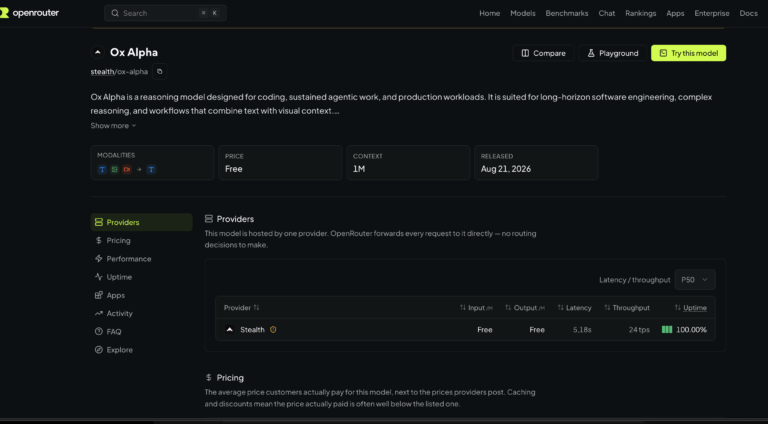Click the text output modality icon

151,169
